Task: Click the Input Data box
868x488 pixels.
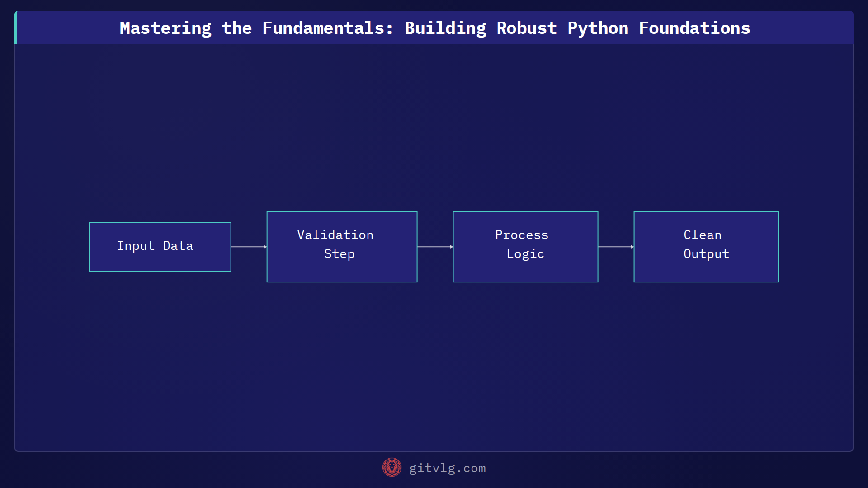Action: [160, 247]
